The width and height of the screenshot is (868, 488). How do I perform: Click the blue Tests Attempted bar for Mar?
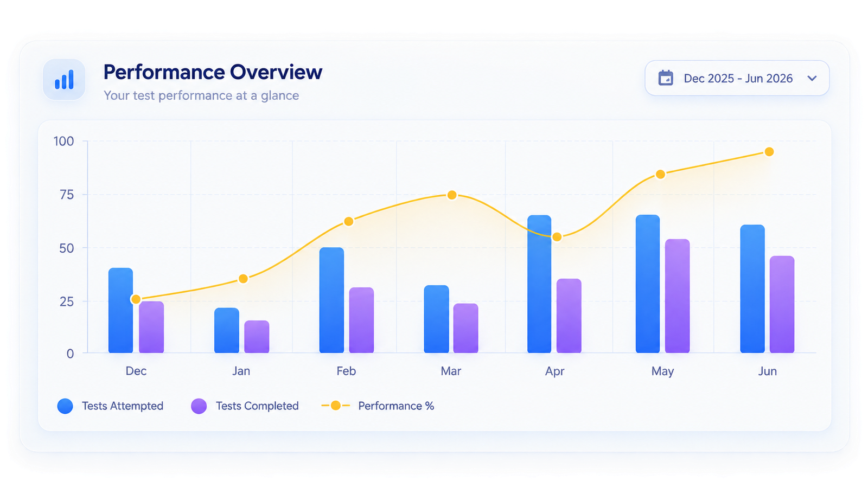click(x=437, y=319)
